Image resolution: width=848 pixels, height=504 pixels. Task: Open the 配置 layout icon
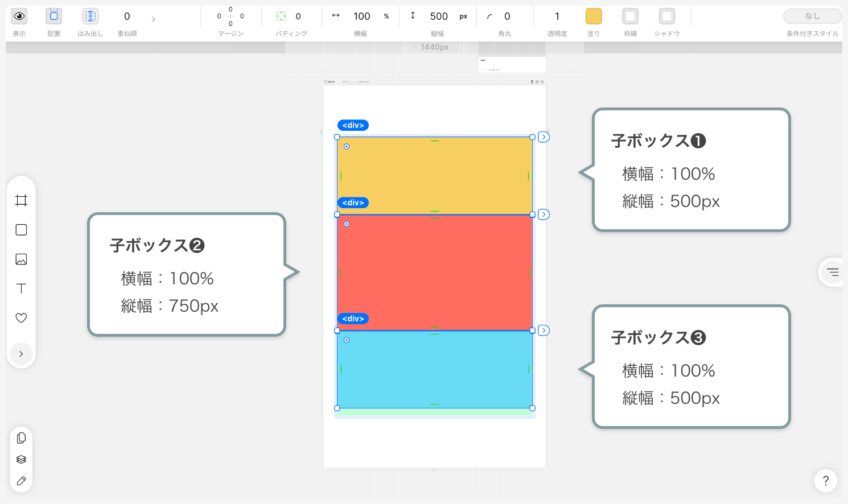(53, 16)
